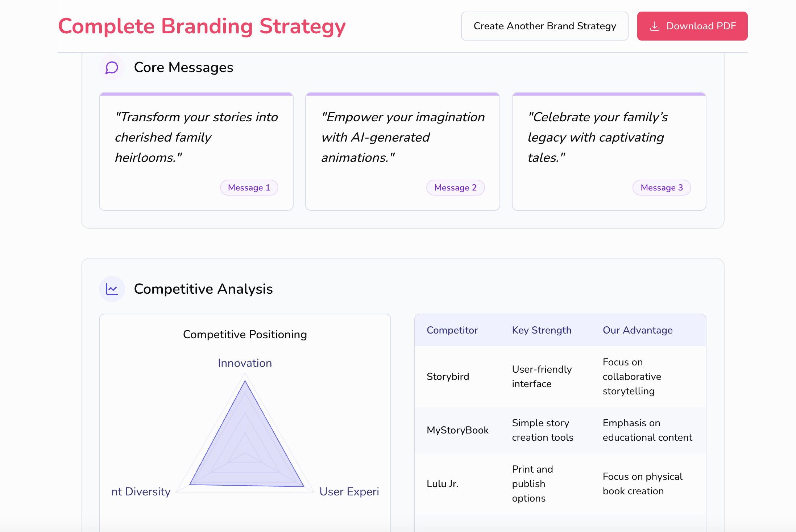This screenshot has width=796, height=532.
Task: Click the Our Advantage column header
Action: 637,330
